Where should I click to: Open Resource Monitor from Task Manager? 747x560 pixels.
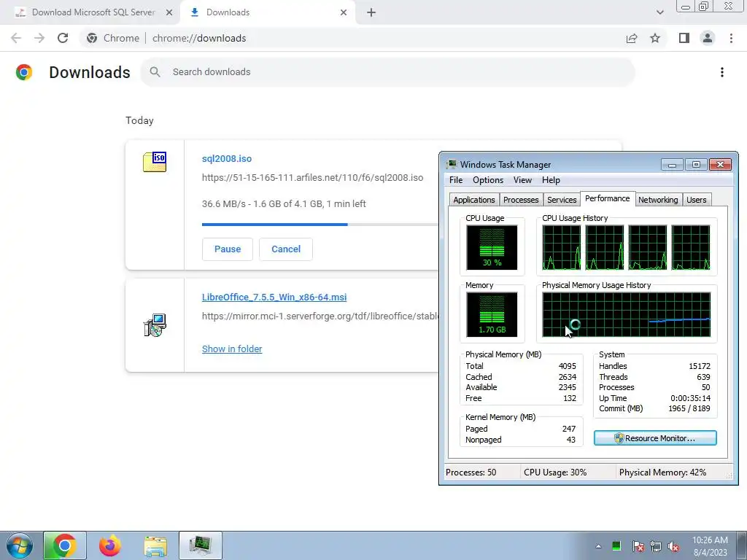click(655, 438)
